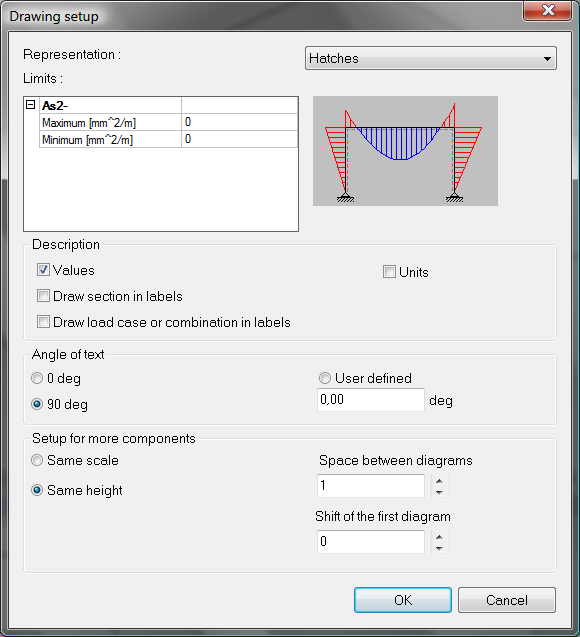Select the 90 deg text angle
The width and height of the screenshot is (580, 637).
(37, 404)
